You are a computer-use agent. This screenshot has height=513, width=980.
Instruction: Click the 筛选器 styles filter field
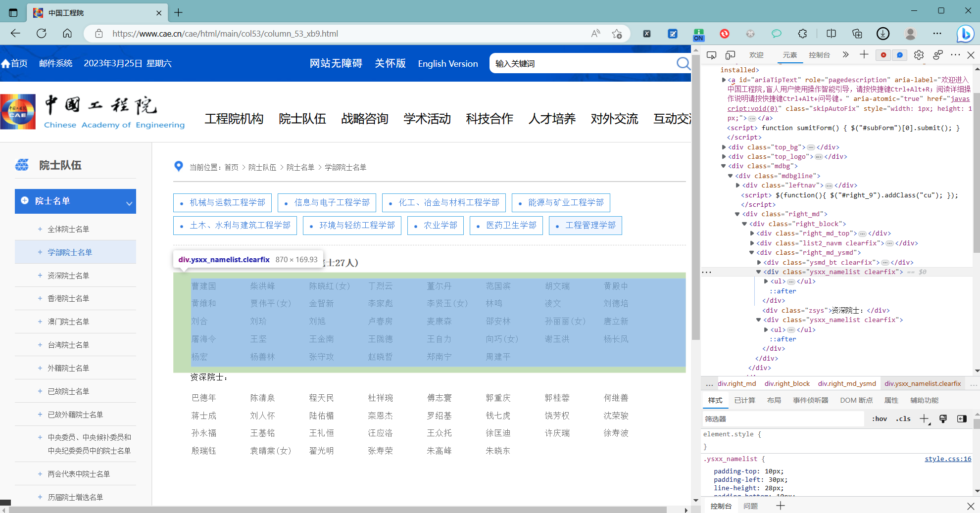click(783, 419)
